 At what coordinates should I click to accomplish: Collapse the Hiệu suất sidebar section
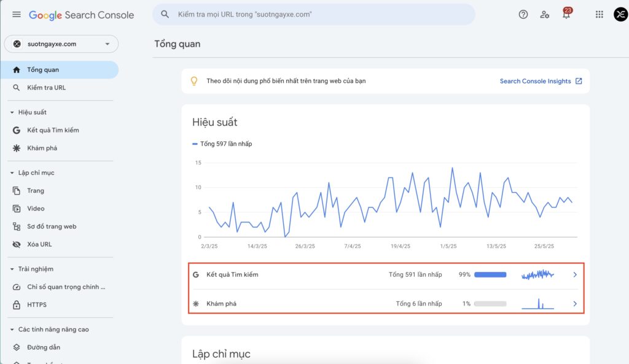point(12,113)
